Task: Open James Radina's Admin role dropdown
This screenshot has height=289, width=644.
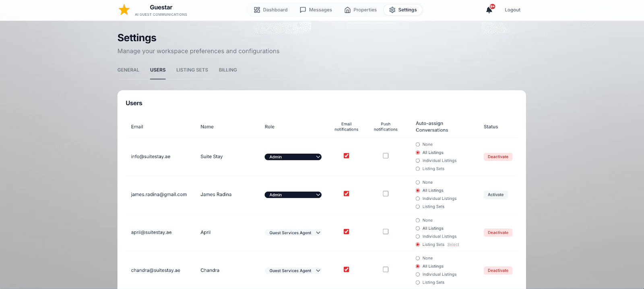Action: (x=293, y=195)
